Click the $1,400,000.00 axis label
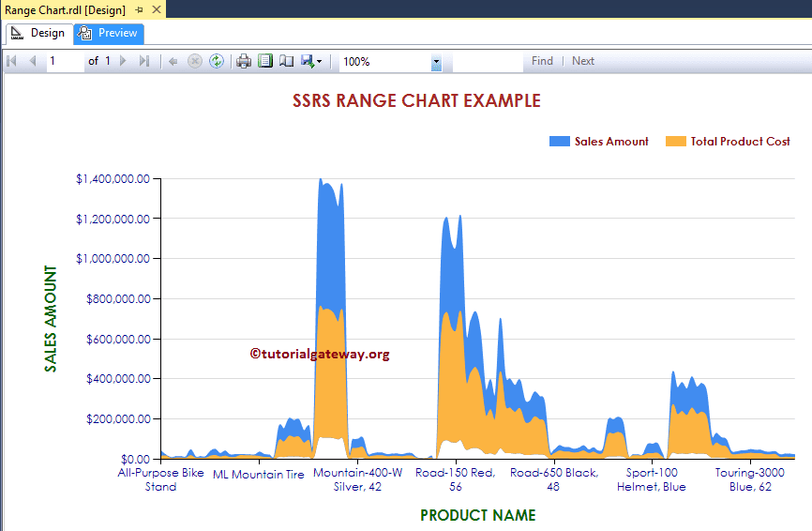812x531 pixels. click(x=113, y=179)
